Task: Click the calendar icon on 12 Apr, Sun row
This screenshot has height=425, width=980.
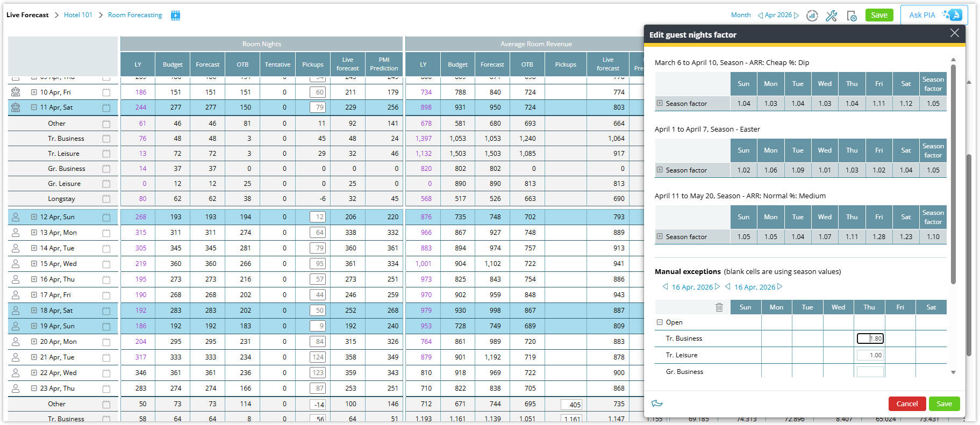Action: coord(106,218)
